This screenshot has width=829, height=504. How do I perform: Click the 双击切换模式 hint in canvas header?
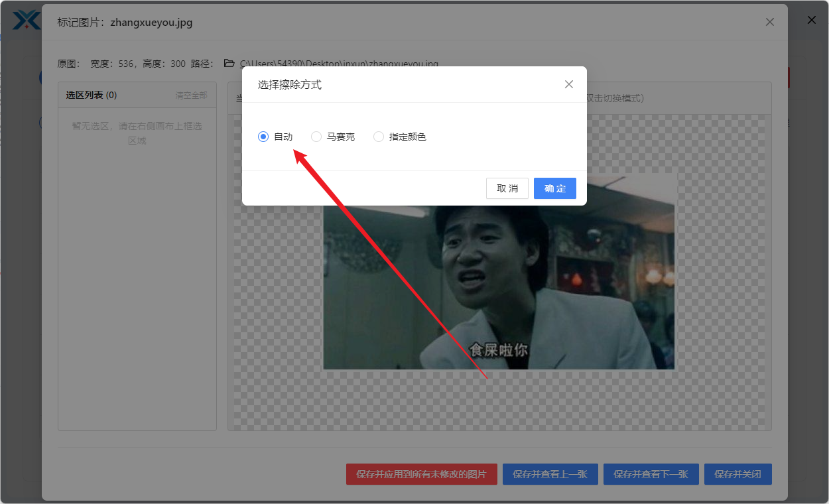[614, 98]
